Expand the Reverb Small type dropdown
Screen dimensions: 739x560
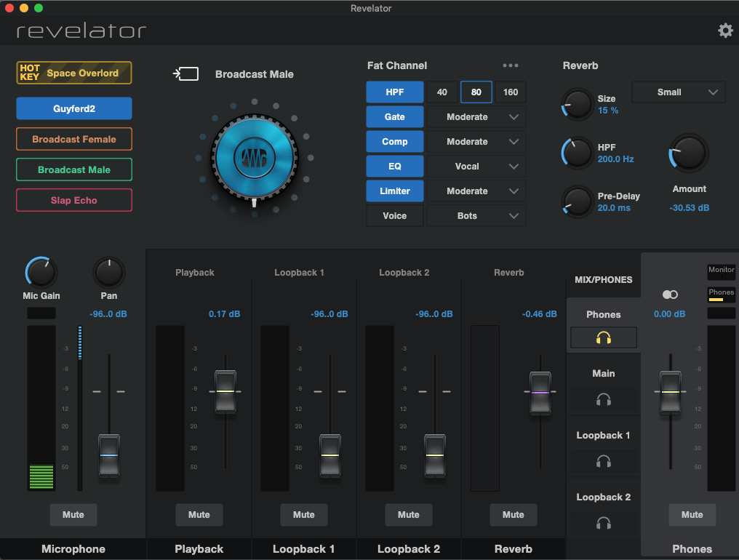click(678, 92)
